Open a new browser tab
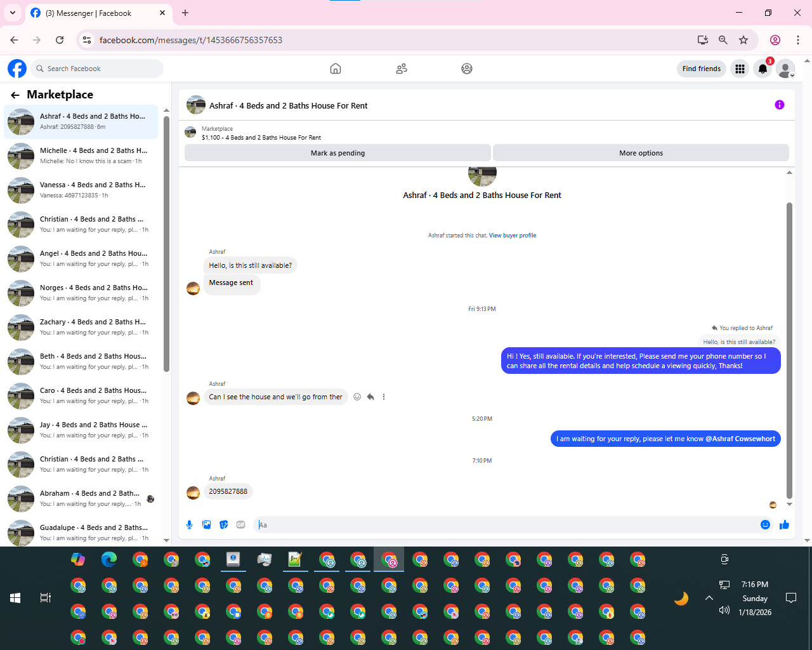This screenshot has width=812, height=650. [x=185, y=13]
